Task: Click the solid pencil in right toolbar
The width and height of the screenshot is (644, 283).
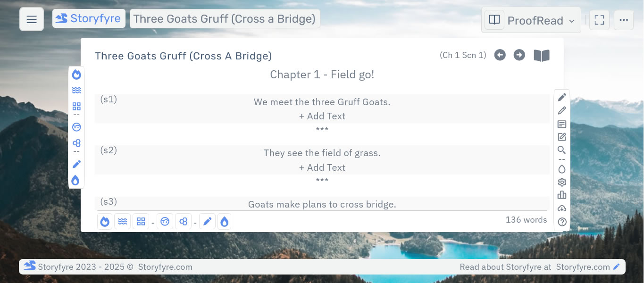Action: 562,97
